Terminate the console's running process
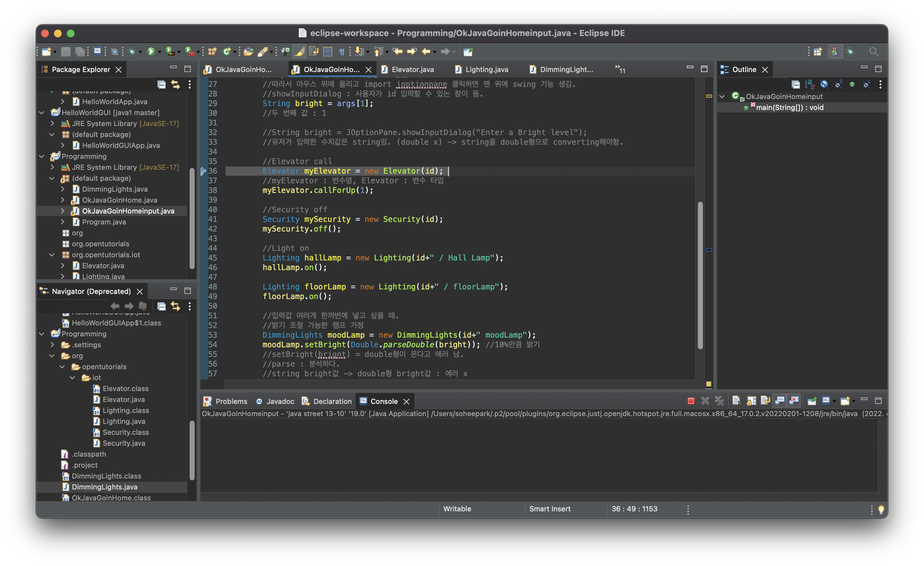Image resolution: width=924 pixels, height=566 pixels. [691, 401]
